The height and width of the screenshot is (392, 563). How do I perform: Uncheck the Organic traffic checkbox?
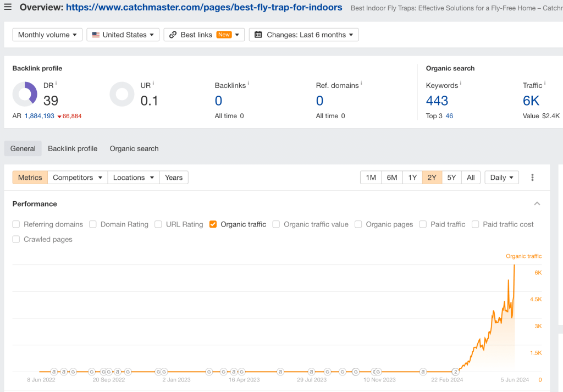pyautogui.click(x=213, y=224)
